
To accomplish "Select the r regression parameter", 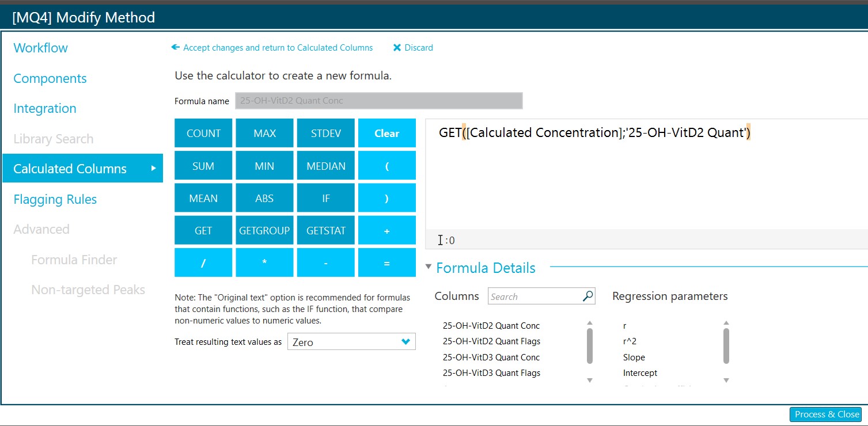I will 625,326.
